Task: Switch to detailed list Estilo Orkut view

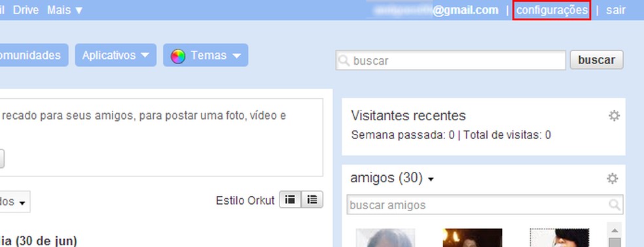Action: point(312,200)
